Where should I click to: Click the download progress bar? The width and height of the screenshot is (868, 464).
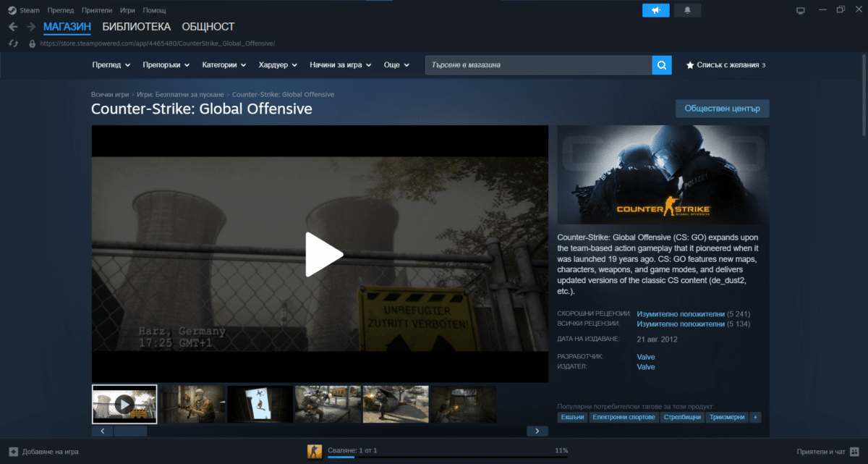click(448, 457)
